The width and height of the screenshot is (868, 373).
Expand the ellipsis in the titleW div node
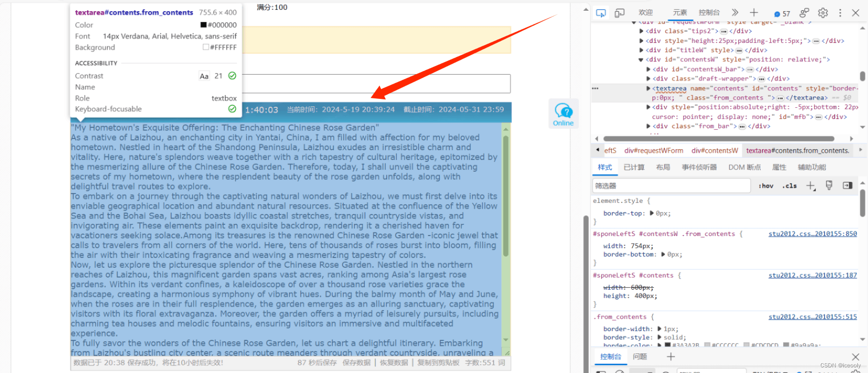point(739,50)
